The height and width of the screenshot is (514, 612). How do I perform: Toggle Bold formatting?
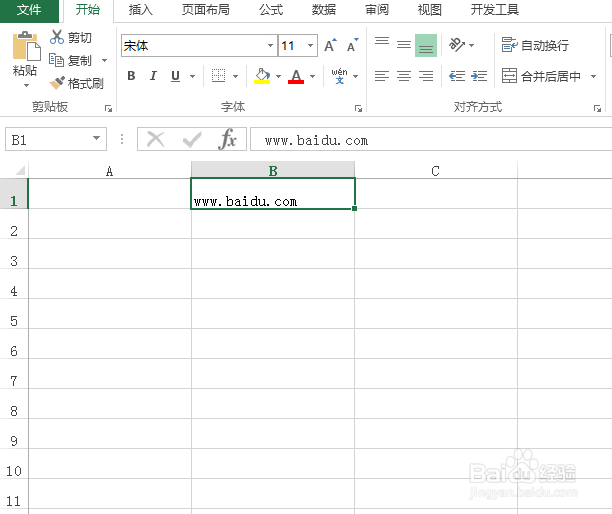tap(131, 76)
